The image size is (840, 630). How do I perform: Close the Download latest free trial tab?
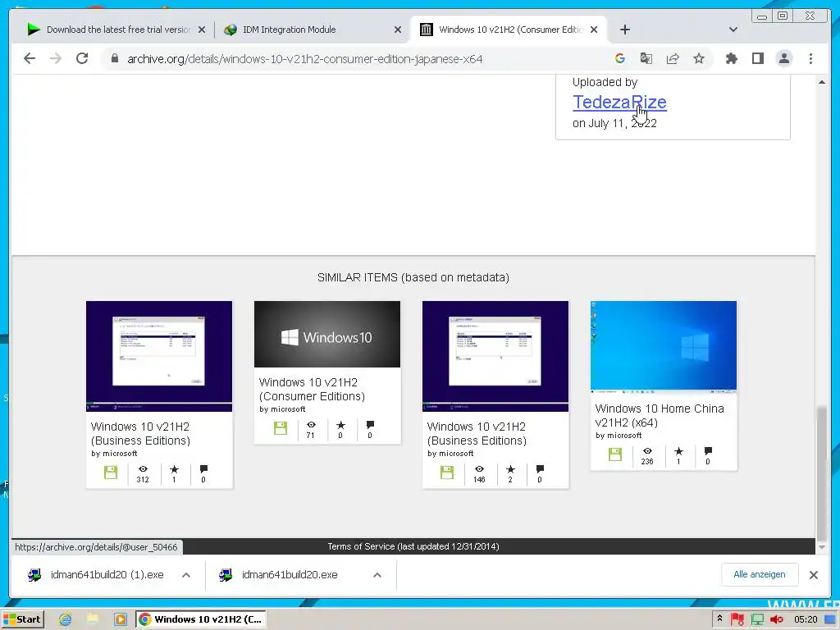click(202, 30)
